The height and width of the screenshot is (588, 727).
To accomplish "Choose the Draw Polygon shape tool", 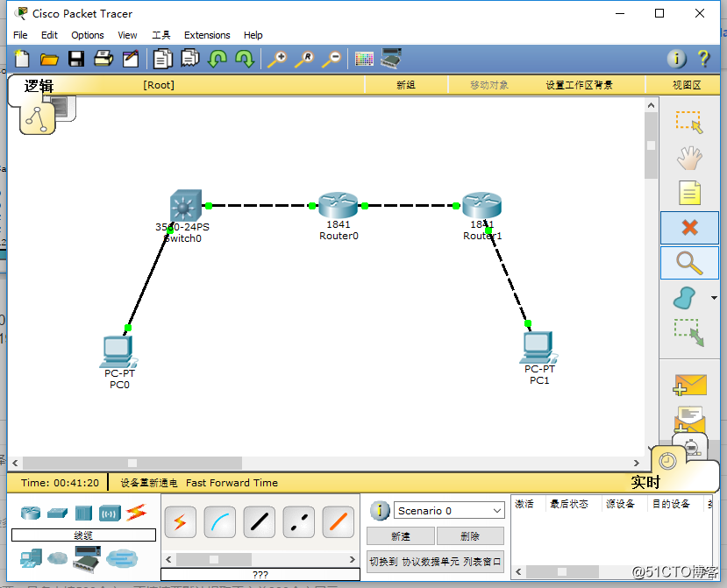I will click(684, 298).
